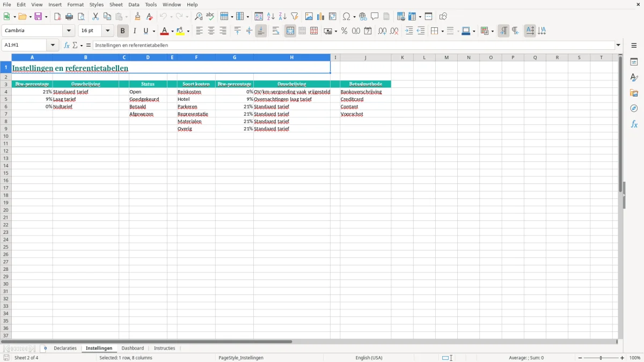Toggle Freeze Rows and Columns
This screenshot has width=644, height=362.
click(x=412, y=17)
